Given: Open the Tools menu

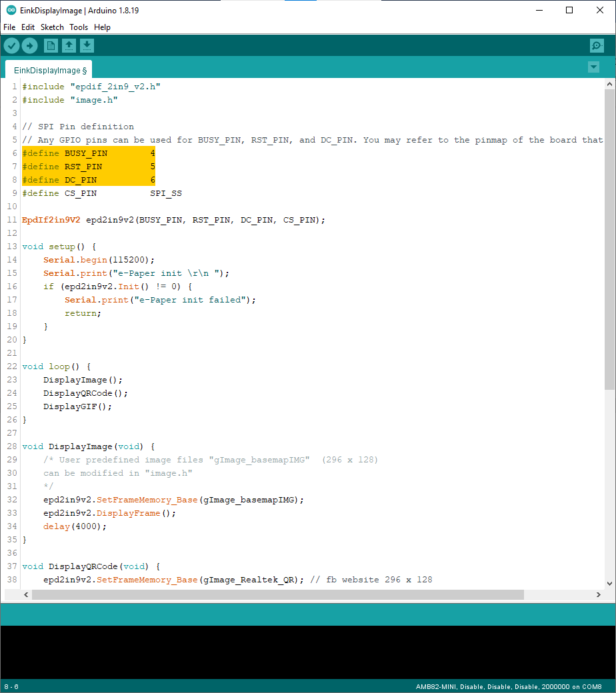Looking at the screenshot, I should click(x=79, y=27).
